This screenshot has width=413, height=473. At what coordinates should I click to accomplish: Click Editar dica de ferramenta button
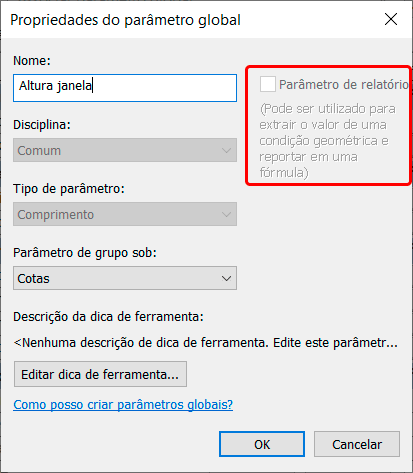point(100,374)
